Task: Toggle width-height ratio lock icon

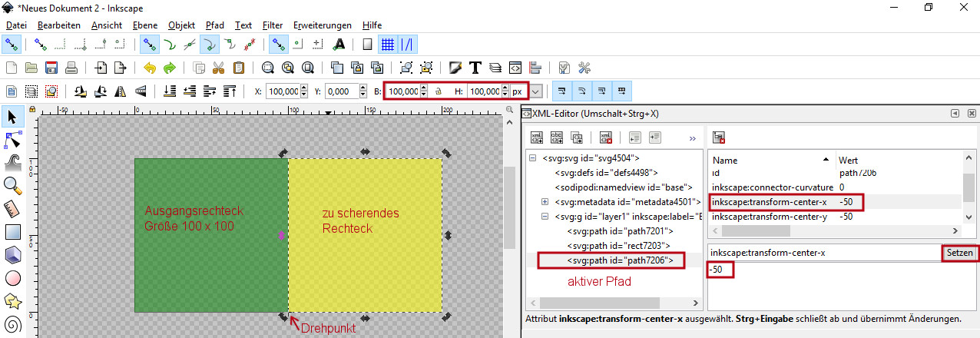Action: (x=439, y=91)
